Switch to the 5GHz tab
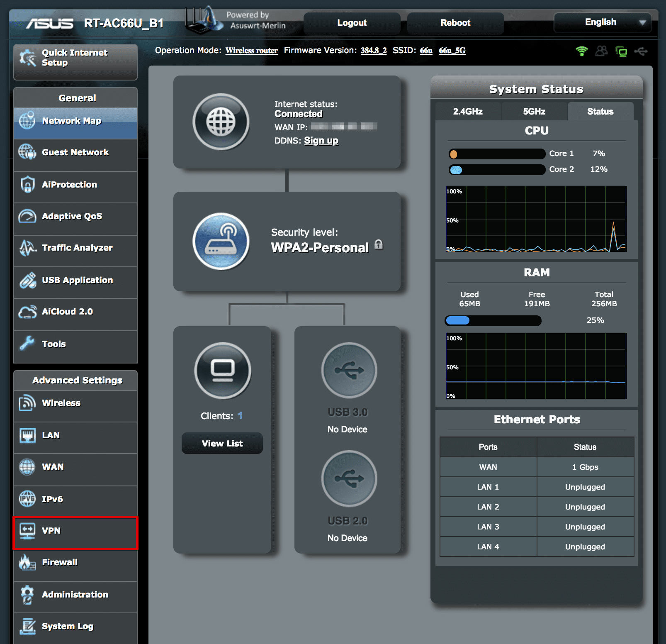The width and height of the screenshot is (666, 644). pyautogui.click(x=534, y=111)
